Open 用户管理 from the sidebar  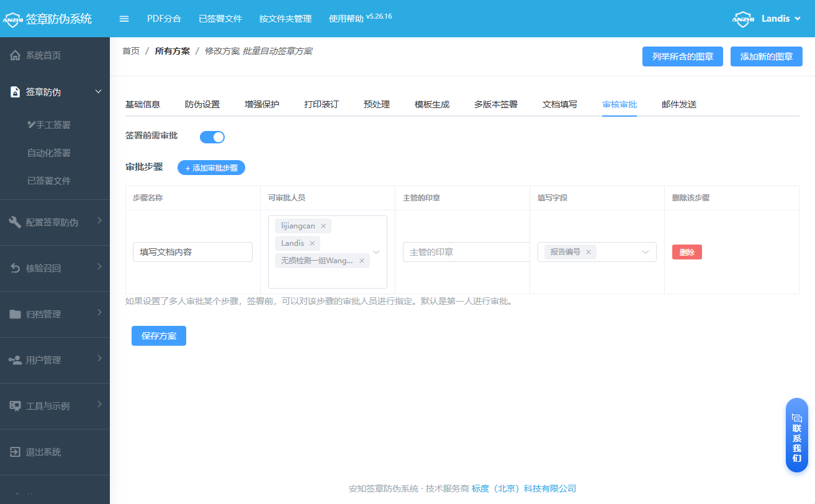pos(43,359)
